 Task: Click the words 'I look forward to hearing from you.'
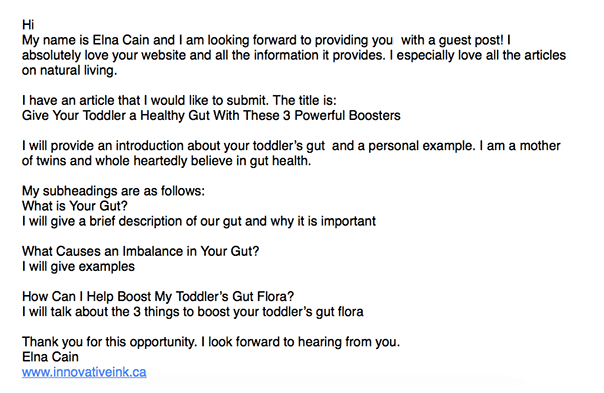[301, 342]
